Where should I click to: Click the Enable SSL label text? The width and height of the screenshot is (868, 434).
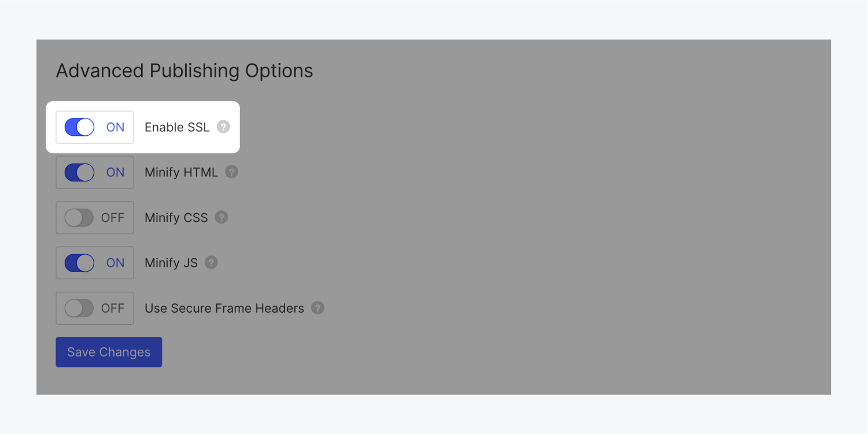click(177, 127)
